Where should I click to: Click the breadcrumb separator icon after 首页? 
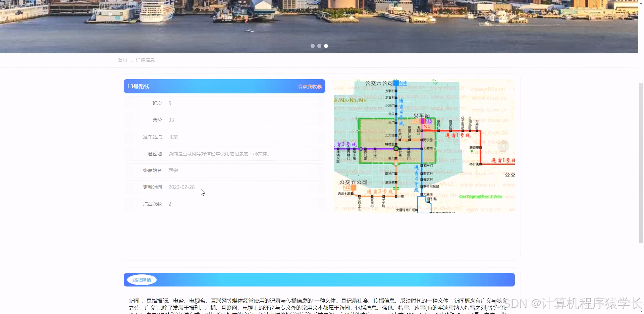click(x=132, y=60)
